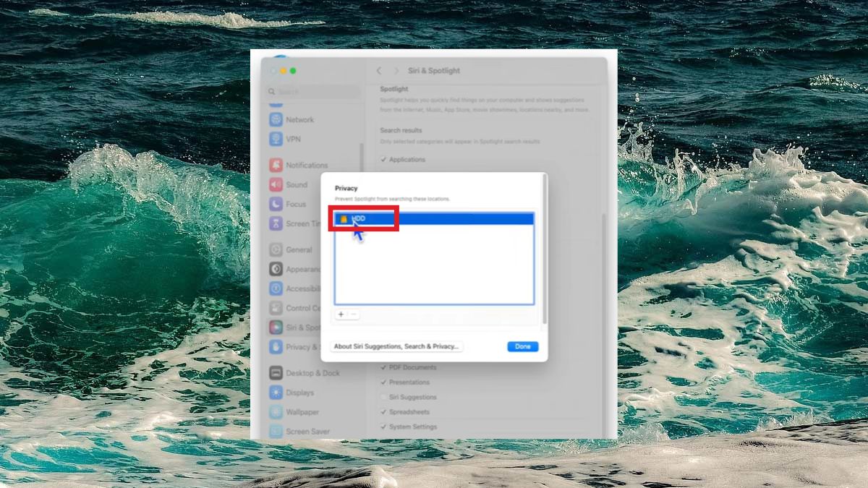Click the plus button to add location
The image size is (868, 488).
[341, 314]
